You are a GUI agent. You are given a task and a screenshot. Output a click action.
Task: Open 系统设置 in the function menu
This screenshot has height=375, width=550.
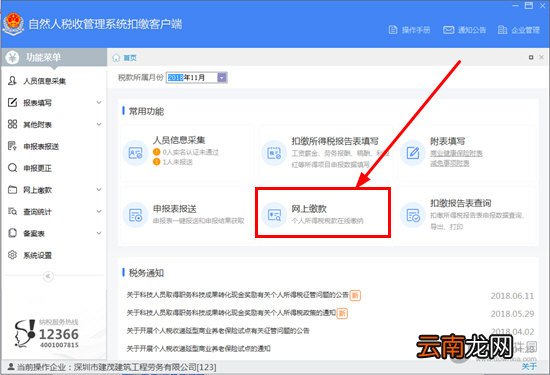pyautogui.click(x=37, y=255)
